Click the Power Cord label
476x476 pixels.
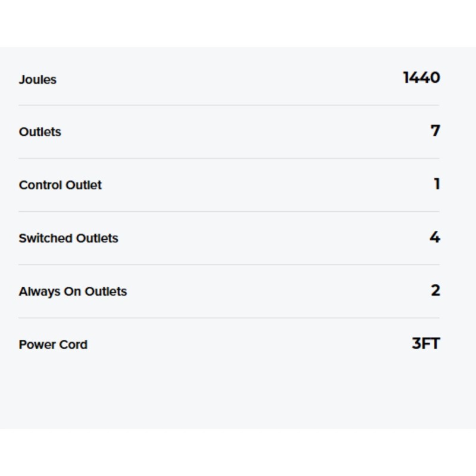tap(53, 345)
